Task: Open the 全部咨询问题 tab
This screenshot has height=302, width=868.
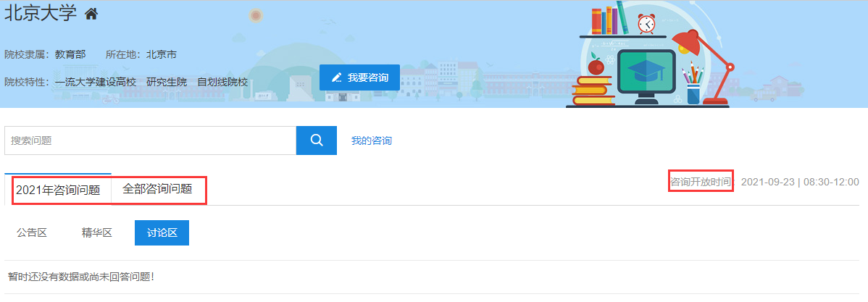Action: [x=157, y=189]
